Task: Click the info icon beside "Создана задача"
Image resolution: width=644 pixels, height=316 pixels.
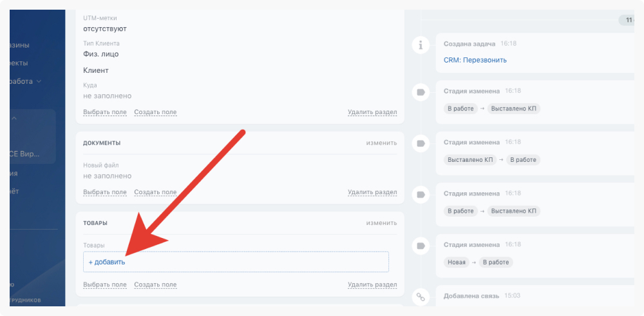Action: (421, 45)
